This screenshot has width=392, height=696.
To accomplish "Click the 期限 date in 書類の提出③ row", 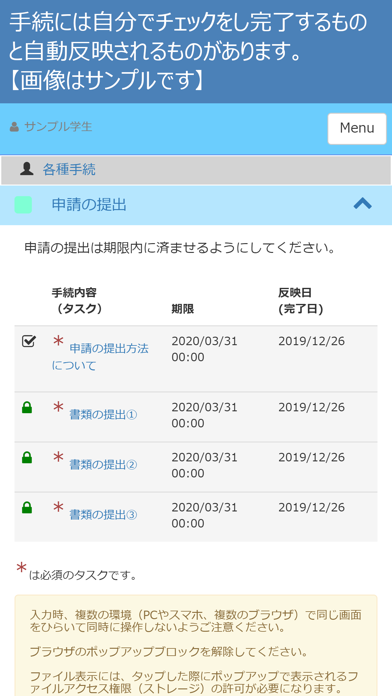I will point(204,515).
